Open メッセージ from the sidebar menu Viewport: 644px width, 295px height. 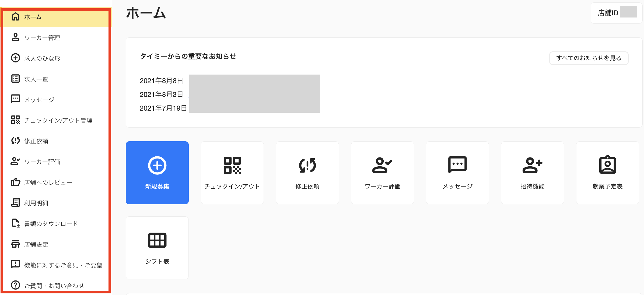56,100
